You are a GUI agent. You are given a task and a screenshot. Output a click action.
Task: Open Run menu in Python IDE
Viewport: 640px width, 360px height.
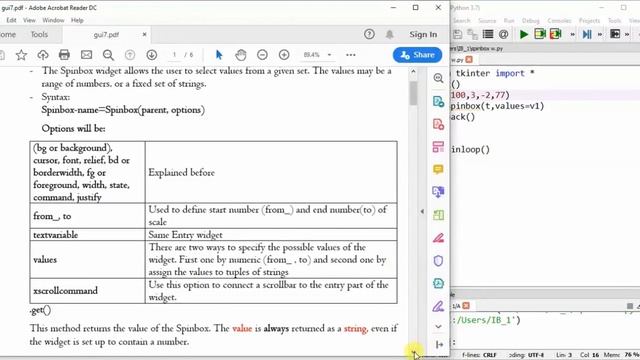point(509,20)
